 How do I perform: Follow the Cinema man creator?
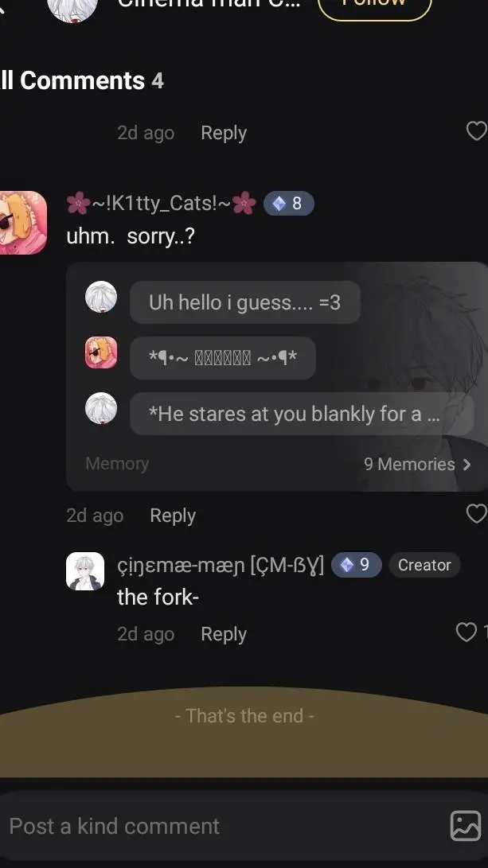[374, 6]
